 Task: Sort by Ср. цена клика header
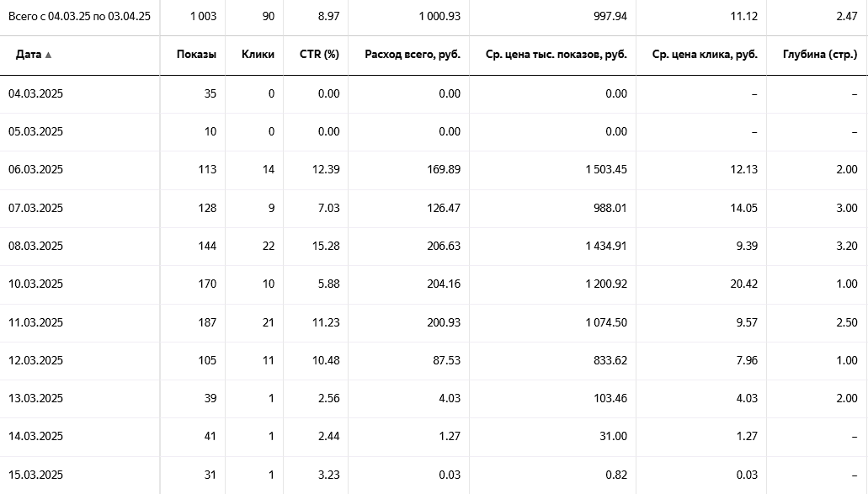(x=705, y=55)
